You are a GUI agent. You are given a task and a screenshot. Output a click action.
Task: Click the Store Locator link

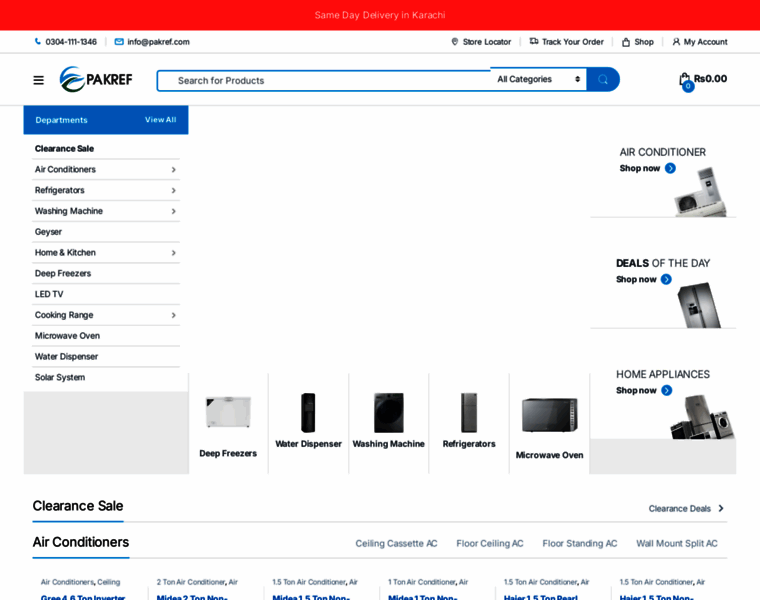[x=487, y=42]
